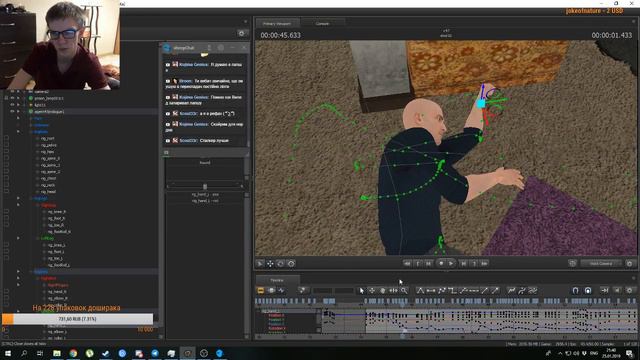
Task: Select the viewport screen manipulator tool
Action: click(x=291, y=264)
